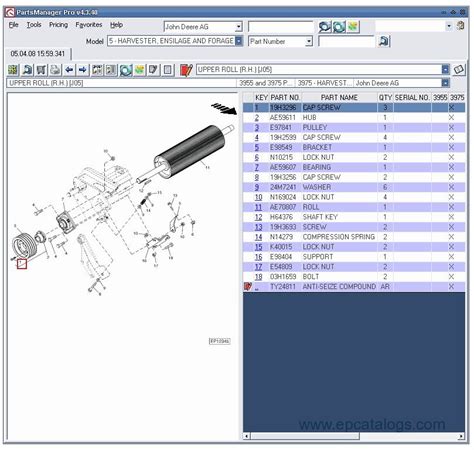
Task: Click the first round icon beside the top search box
Action: point(325,27)
